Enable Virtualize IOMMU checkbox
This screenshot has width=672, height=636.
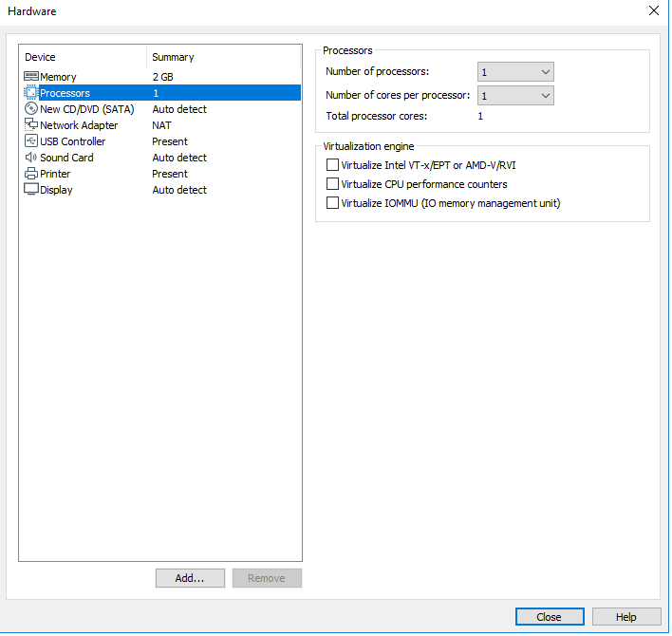point(332,203)
